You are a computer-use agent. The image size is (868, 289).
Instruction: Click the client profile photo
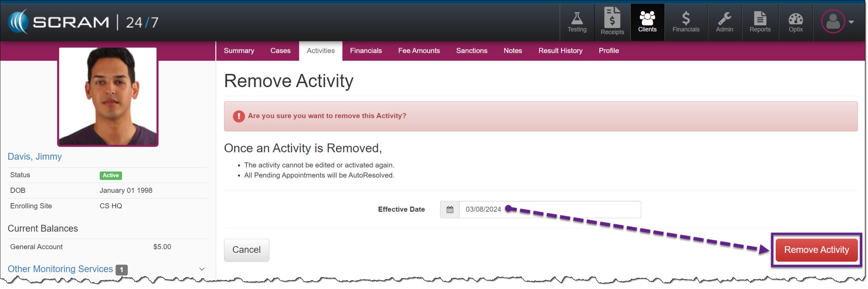click(x=108, y=97)
